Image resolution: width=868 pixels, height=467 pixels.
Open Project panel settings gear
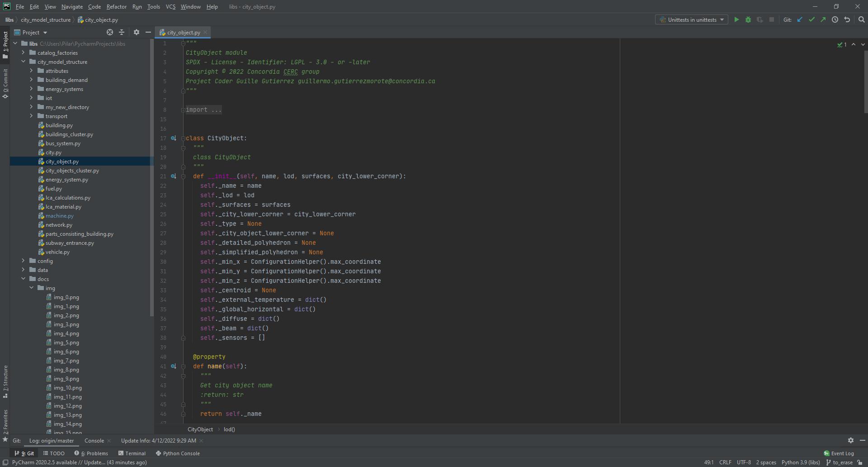[x=137, y=32]
